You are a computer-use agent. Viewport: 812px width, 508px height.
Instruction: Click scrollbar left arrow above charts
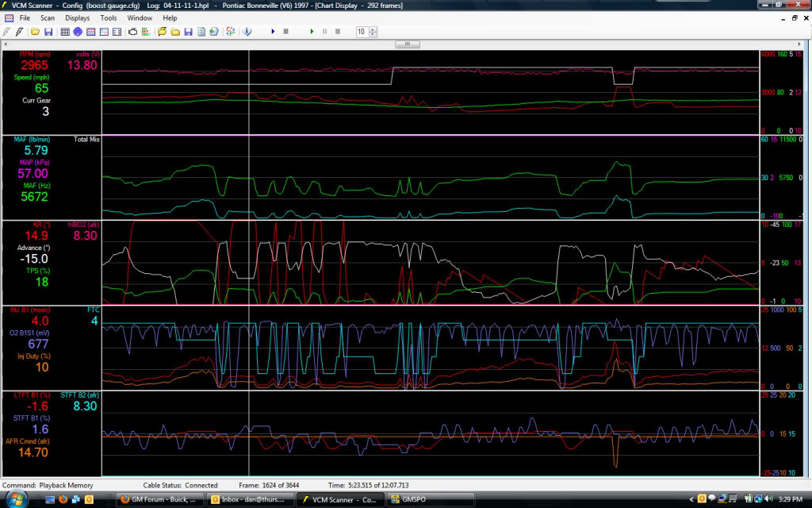(x=6, y=44)
